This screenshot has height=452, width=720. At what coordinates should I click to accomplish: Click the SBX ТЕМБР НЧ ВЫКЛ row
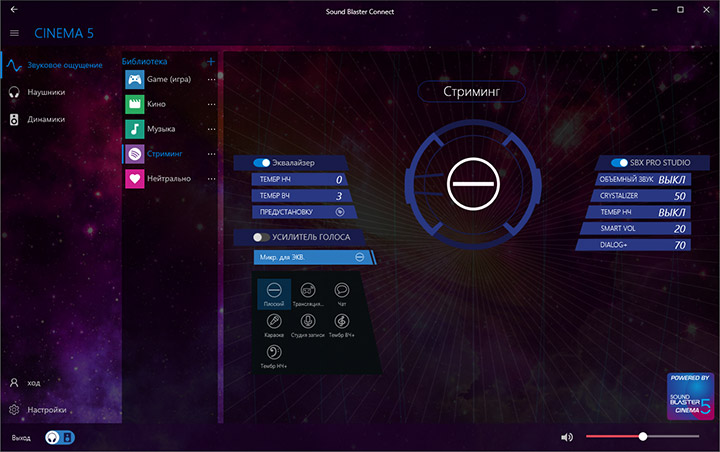(x=638, y=212)
